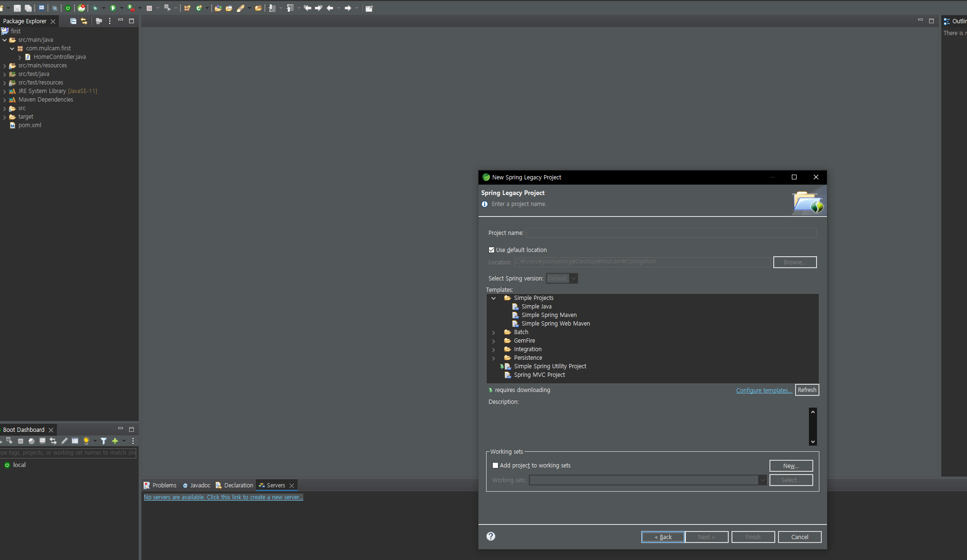Click the pencil edit icon in Boot Dashboard
This screenshot has height=560, width=967.
tap(64, 441)
